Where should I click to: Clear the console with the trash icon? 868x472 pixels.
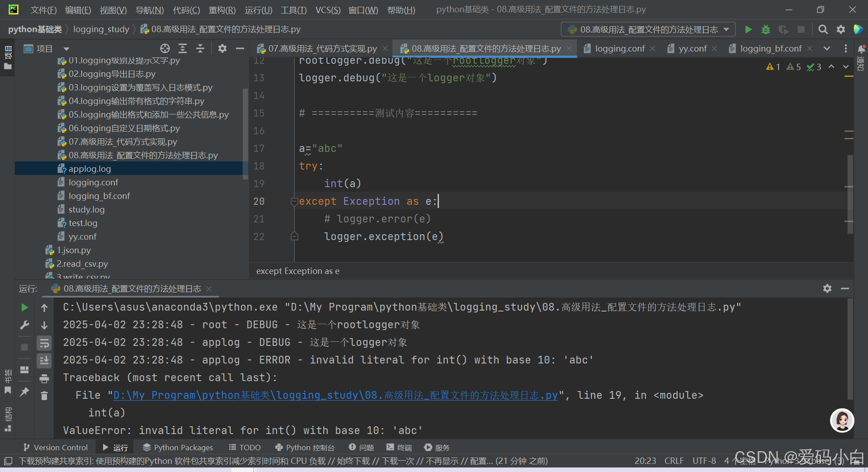44,396
